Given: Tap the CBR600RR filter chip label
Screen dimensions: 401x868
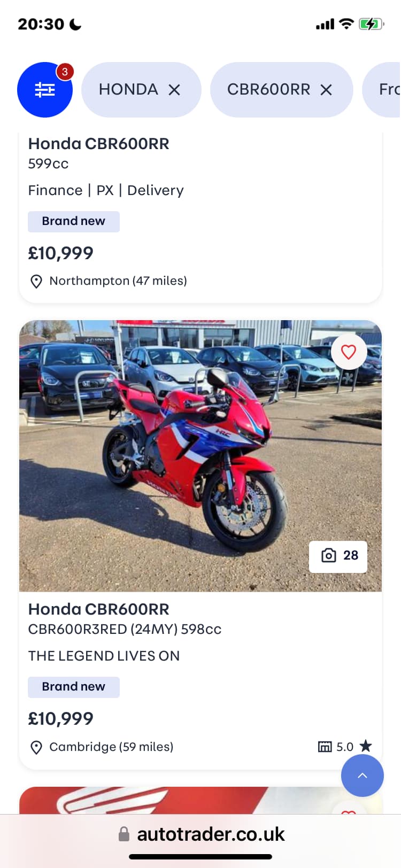Looking at the screenshot, I should tap(268, 89).
